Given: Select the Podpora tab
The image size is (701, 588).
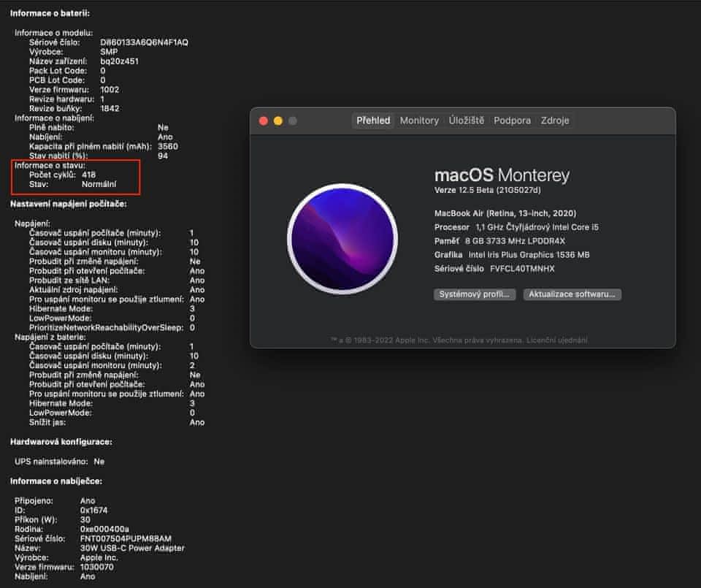Looking at the screenshot, I should tap(512, 121).
